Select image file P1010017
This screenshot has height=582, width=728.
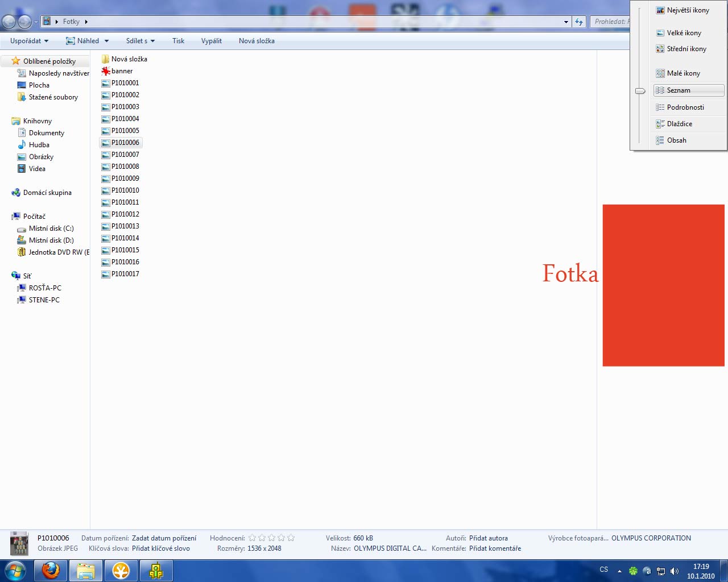(120, 274)
